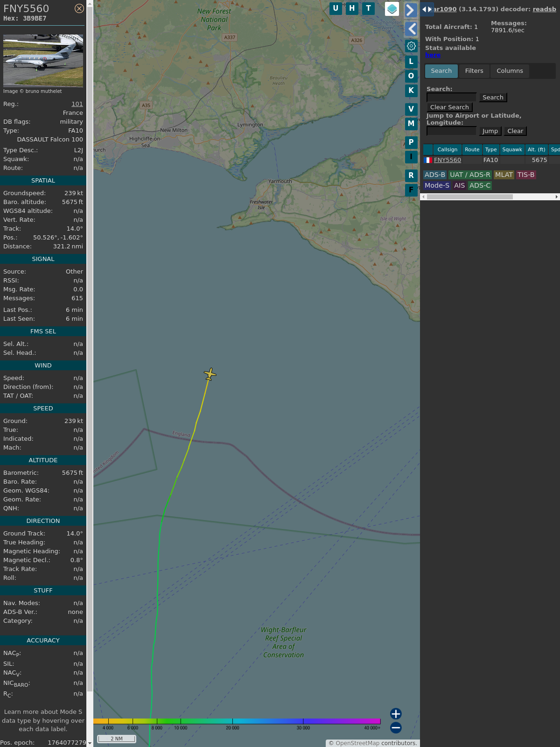Screen dimensions: 560x747
Task: Click the U map button
Action: coord(336,8)
